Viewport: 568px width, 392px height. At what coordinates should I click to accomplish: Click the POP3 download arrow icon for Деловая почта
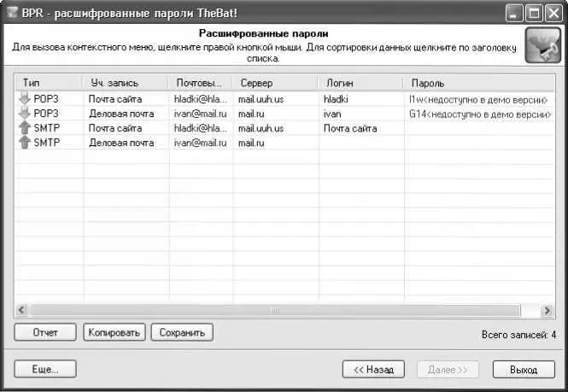point(24,113)
